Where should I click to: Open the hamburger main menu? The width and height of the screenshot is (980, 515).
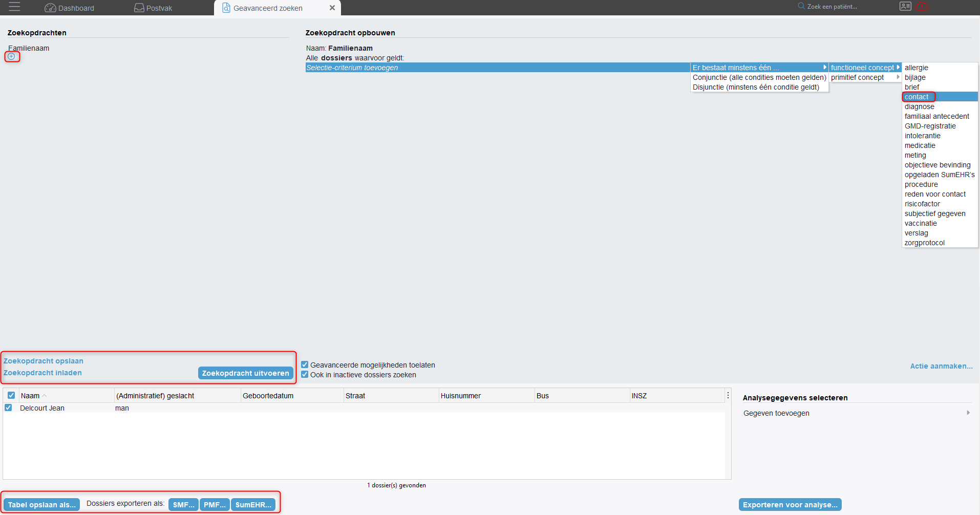coord(14,7)
